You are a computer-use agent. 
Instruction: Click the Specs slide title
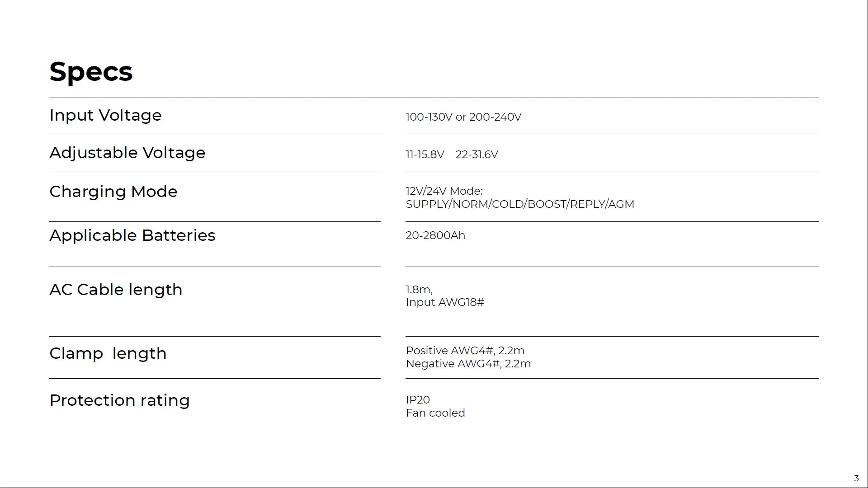tap(91, 71)
